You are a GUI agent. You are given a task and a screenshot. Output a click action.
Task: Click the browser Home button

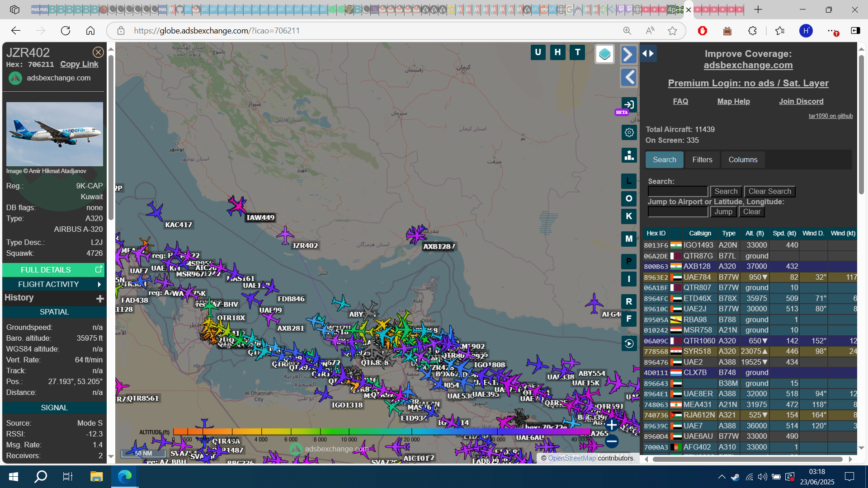(90, 31)
